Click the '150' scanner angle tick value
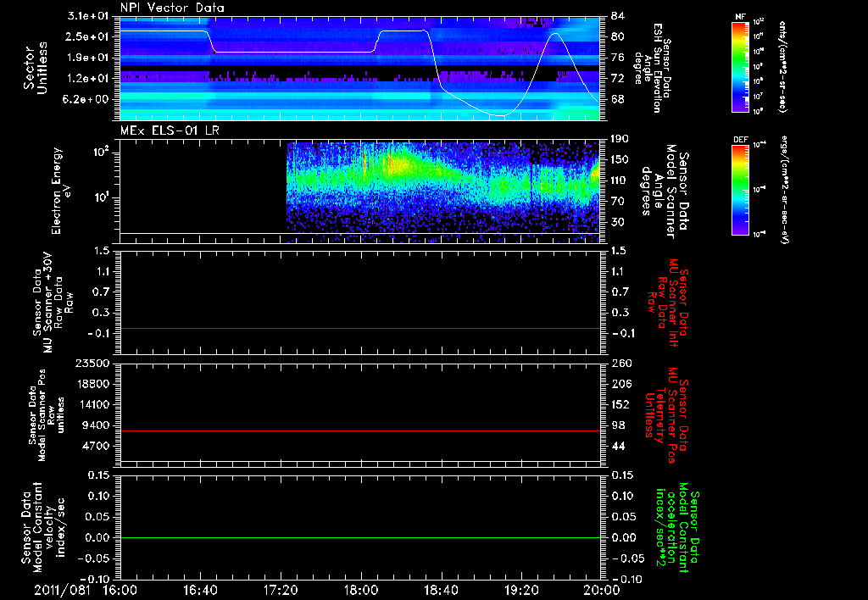868x600 pixels. click(620, 159)
